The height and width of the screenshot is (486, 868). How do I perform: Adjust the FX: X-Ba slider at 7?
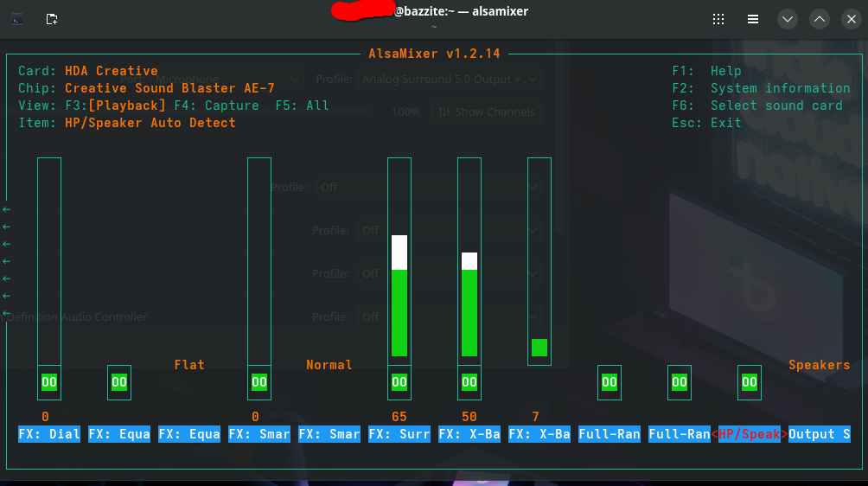tap(539, 261)
